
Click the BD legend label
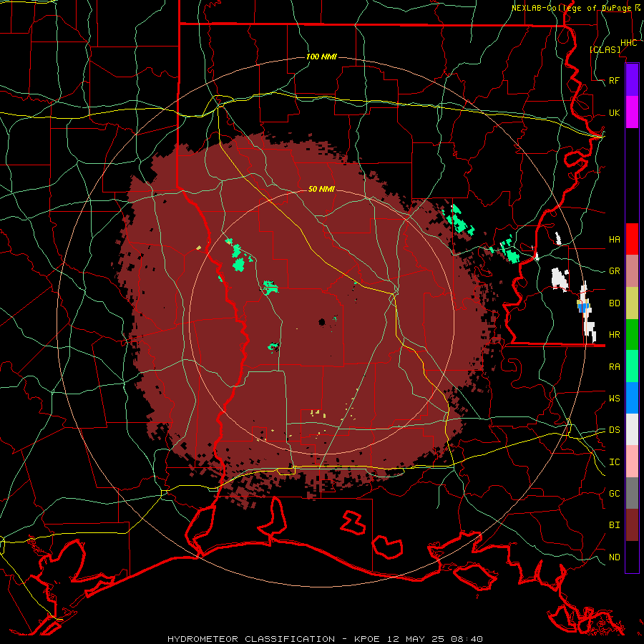tap(615, 303)
